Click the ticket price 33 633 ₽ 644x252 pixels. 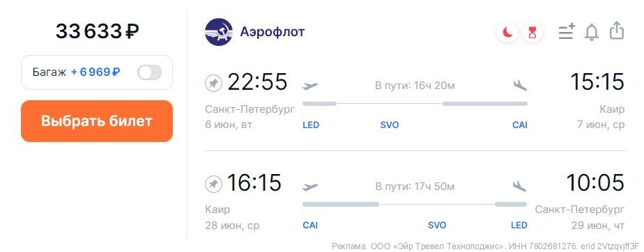(98, 31)
